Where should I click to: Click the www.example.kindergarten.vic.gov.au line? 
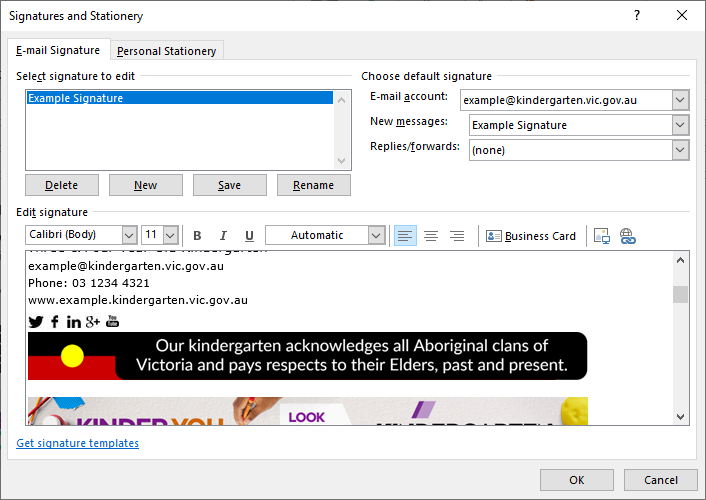pyautogui.click(x=138, y=300)
